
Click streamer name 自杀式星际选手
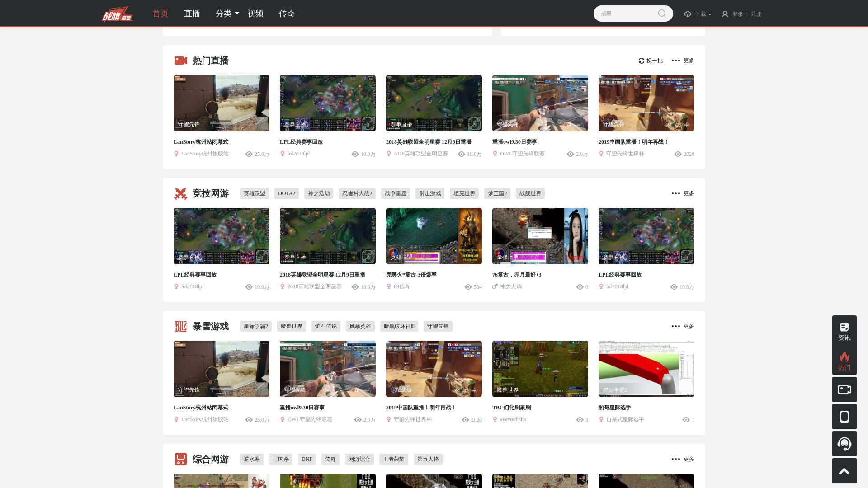[x=625, y=419]
